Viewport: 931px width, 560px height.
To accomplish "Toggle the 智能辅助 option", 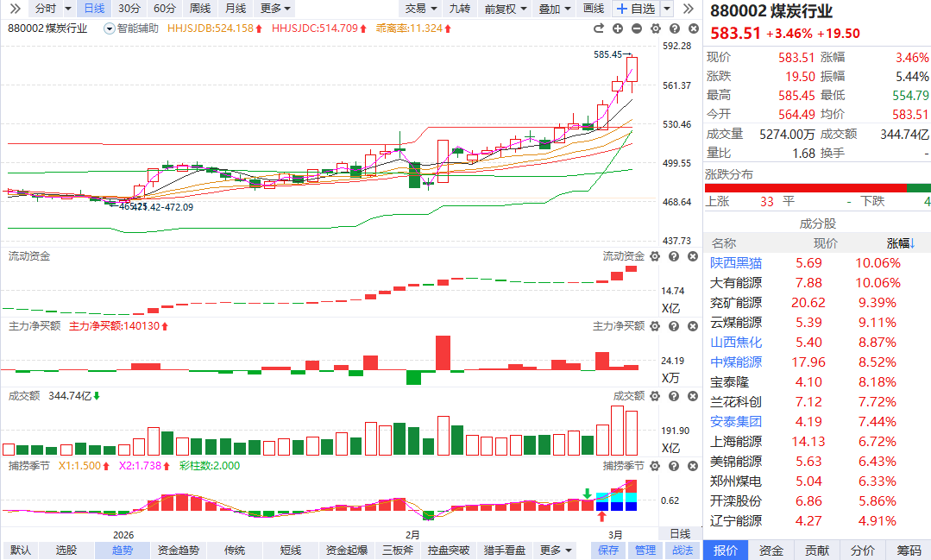I will pyautogui.click(x=132, y=28).
